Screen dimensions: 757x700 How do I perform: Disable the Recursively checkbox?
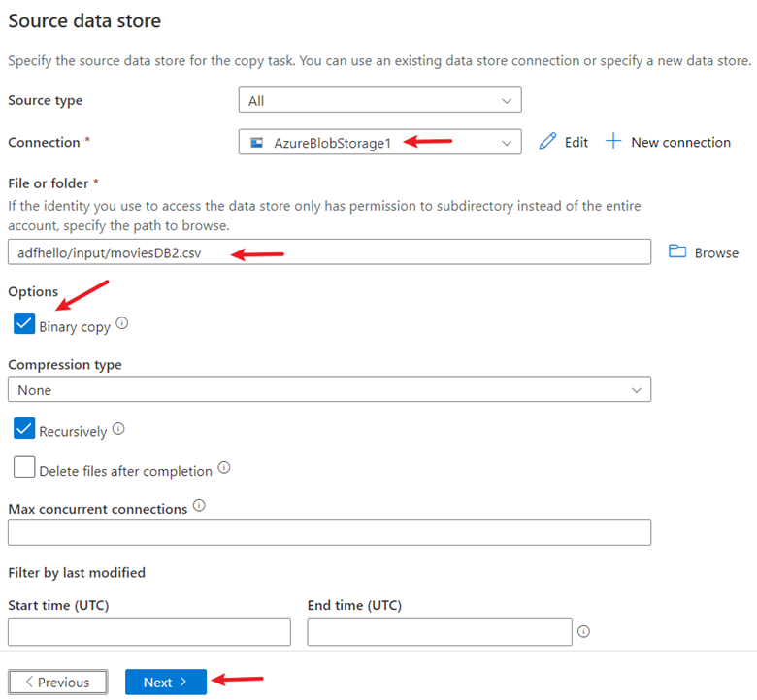tap(24, 429)
